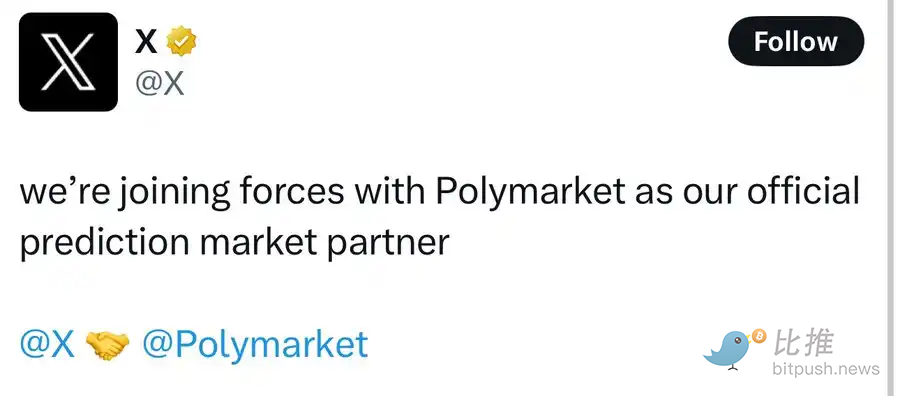Click the blue bird watermark logo
This screenshot has height=396, width=900.
(728, 348)
